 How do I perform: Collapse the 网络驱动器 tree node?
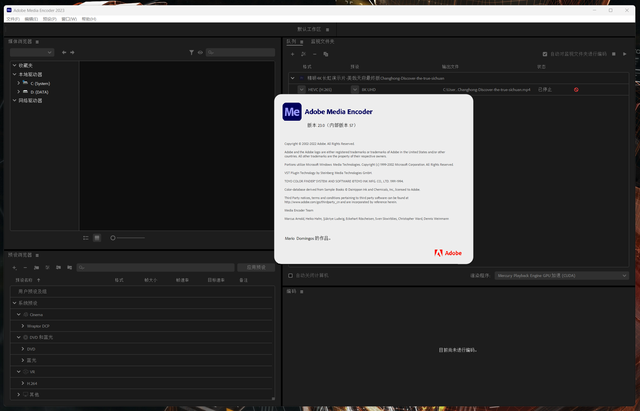tap(14, 100)
